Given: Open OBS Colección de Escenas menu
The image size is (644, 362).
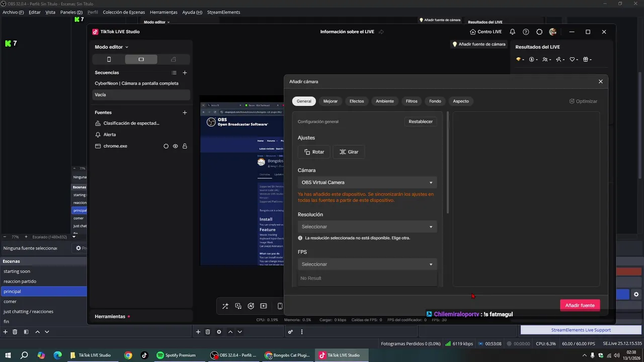Looking at the screenshot, I should click(x=124, y=12).
